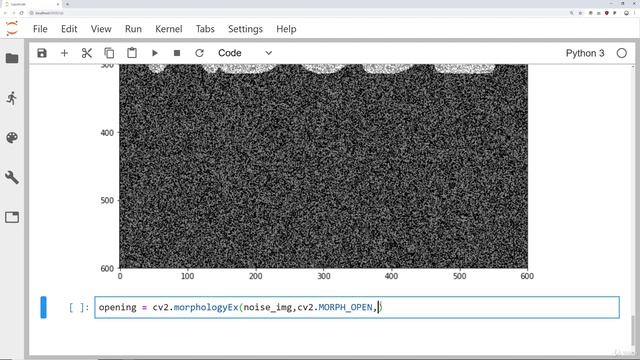This screenshot has height=360, width=640.
Task: Click the blue cell collapse bar
Action: click(x=43, y=307)
